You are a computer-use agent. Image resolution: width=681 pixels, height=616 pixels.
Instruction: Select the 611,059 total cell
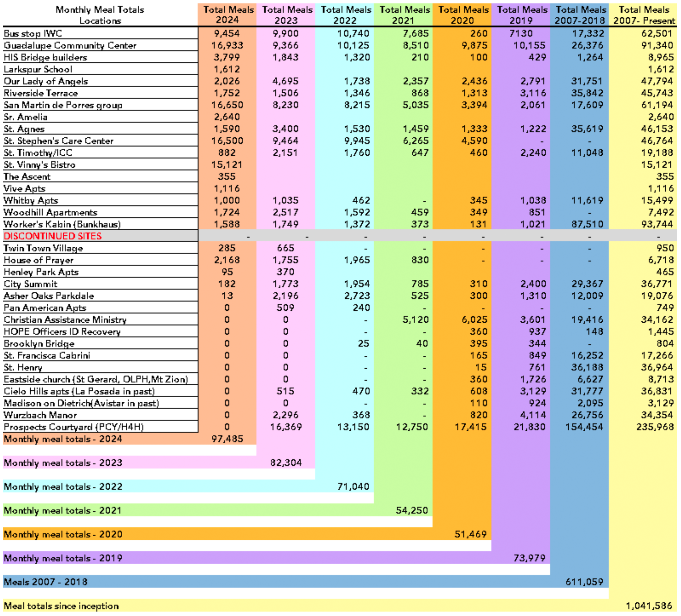click(584, 582)
